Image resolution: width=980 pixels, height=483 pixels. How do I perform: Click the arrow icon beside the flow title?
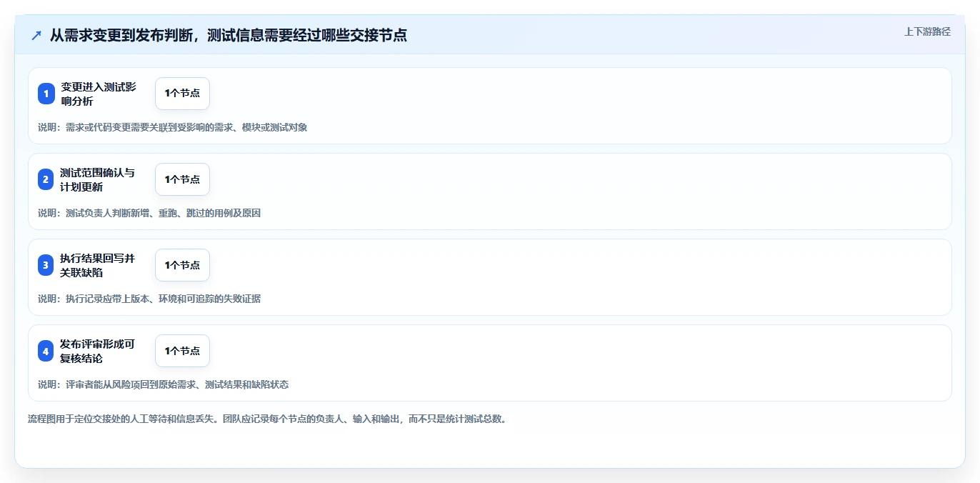point(36,35)
